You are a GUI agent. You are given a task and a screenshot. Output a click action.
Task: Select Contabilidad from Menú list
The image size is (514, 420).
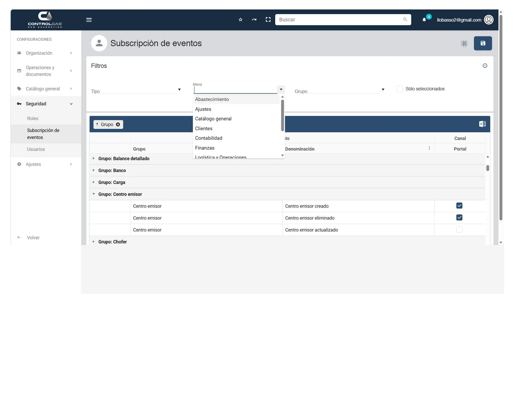click(236, 138)
